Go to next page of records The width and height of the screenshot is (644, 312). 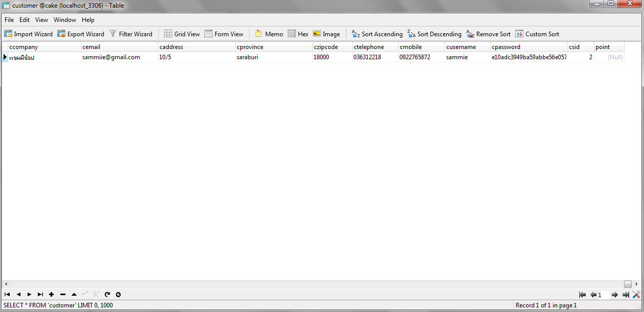click(x=615, y=295)
